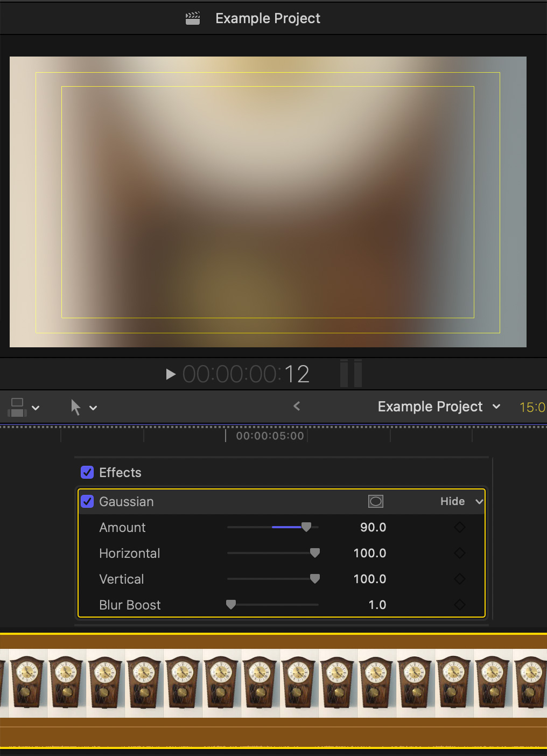Uncheck the Gaussian effect checkbox
This screenshot has width=547, height=756.
[x=87, y=501]
